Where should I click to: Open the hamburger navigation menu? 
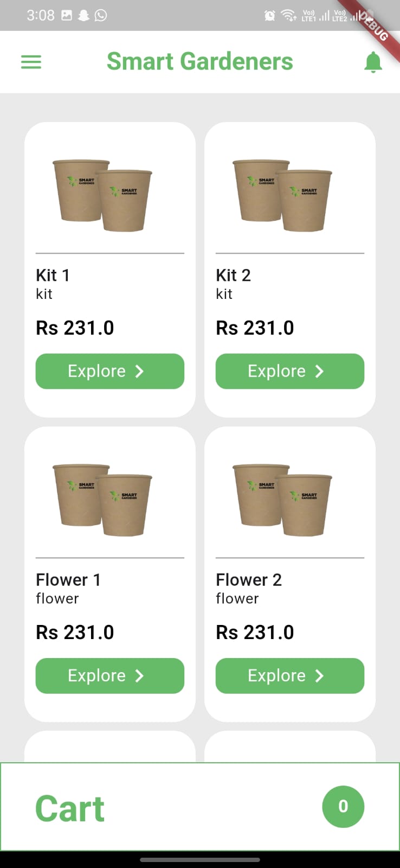coord(31,62)
